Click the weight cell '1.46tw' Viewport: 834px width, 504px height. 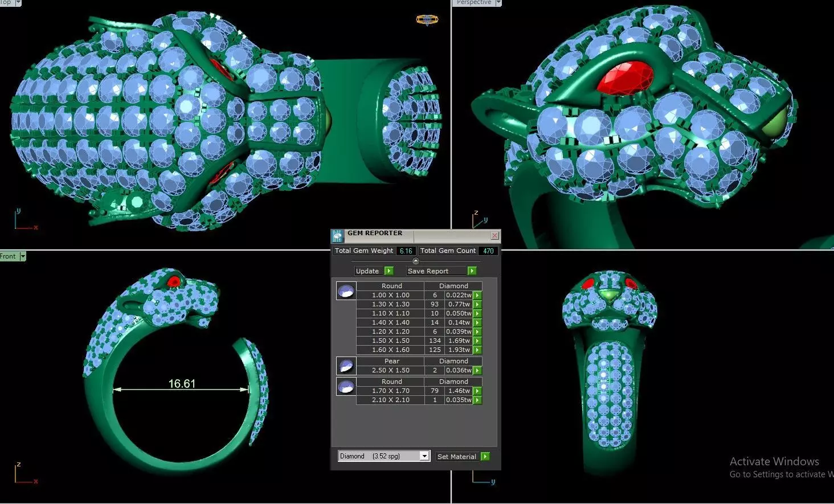(459, 391)
